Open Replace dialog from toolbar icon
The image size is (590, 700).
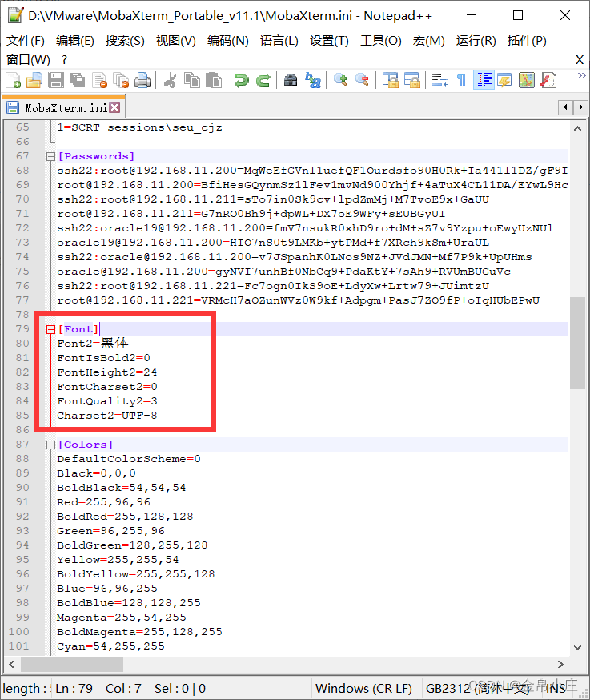[x=313, y=80]
